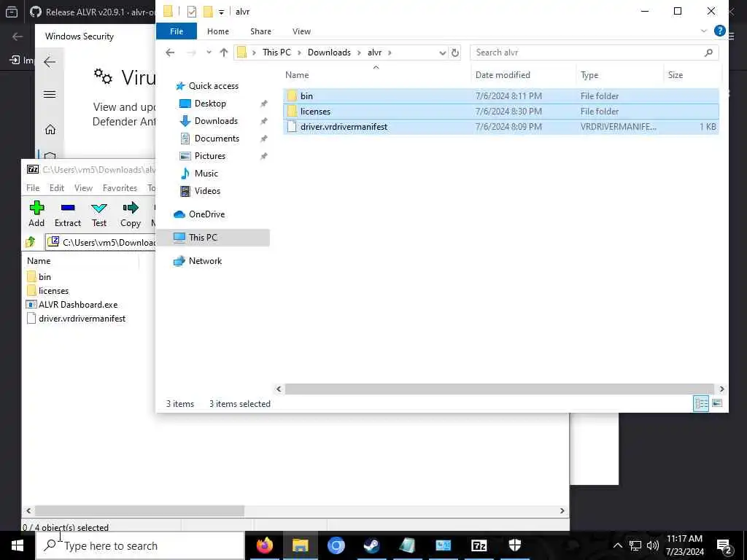Click This PC in the address breadcrumb
The height and width of the screenshot is (560, 747).
pos(276,52)
